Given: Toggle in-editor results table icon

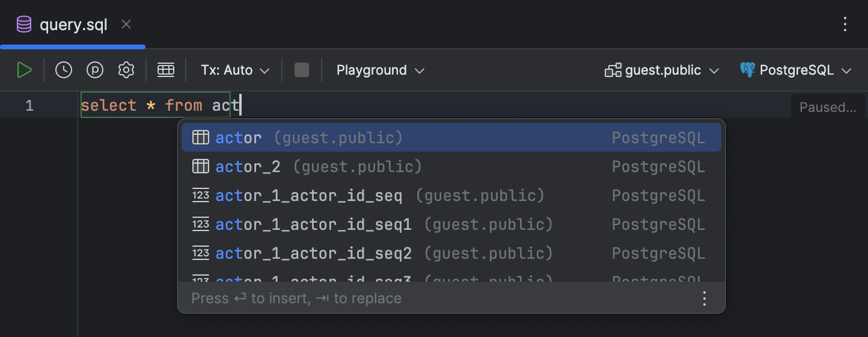Looking at the screenshot, I should 166,70.
